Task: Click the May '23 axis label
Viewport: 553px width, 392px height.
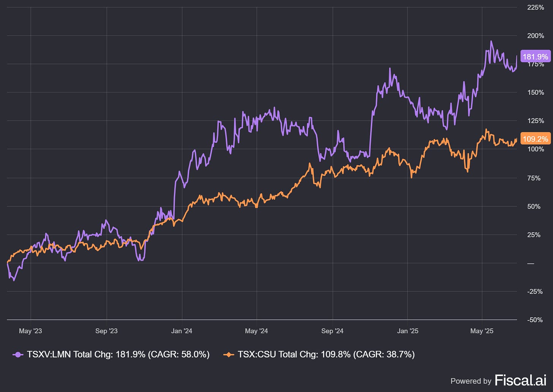Action: [30, 331]
